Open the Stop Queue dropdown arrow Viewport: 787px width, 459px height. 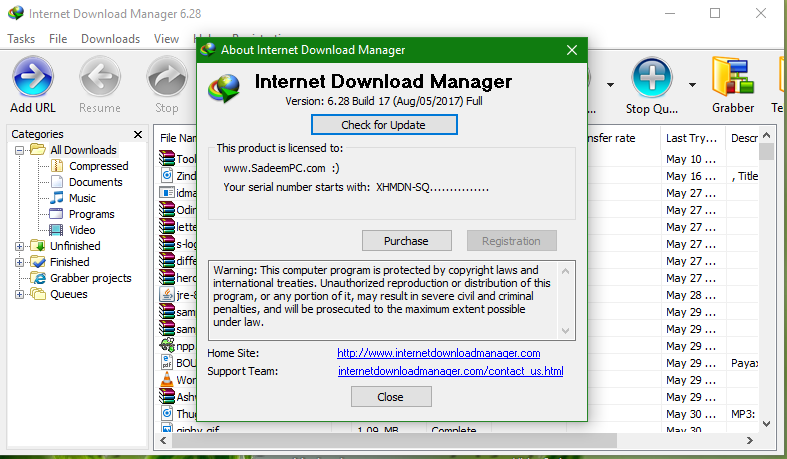click(692, 85)
